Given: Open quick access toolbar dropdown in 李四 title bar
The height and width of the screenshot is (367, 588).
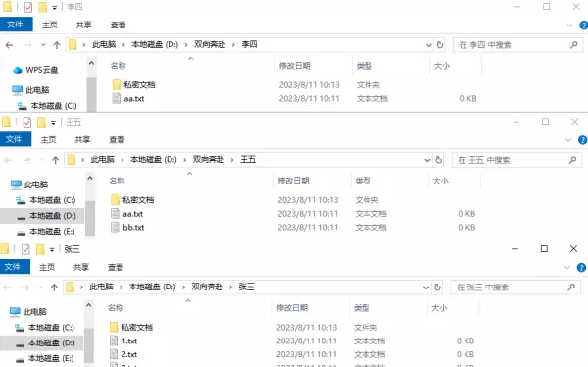Looking at the screenshot, I should pyautogui.click(x=54, y=8).
